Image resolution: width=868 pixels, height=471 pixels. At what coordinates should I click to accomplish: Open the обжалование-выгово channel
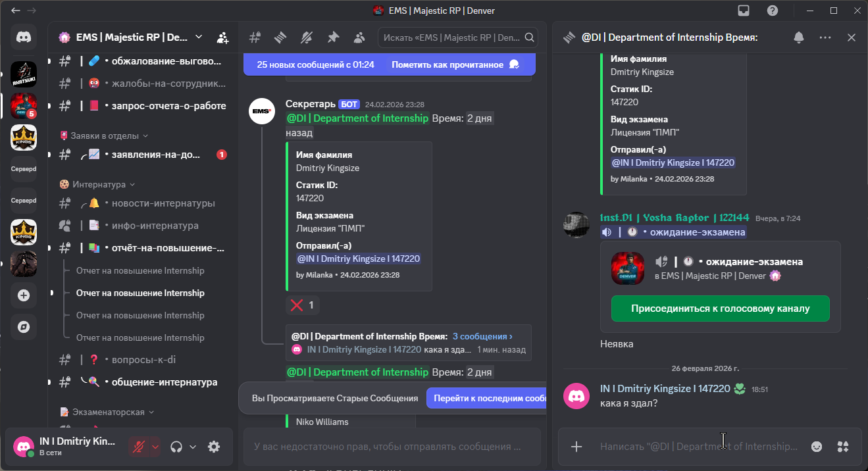coord(142,61)
